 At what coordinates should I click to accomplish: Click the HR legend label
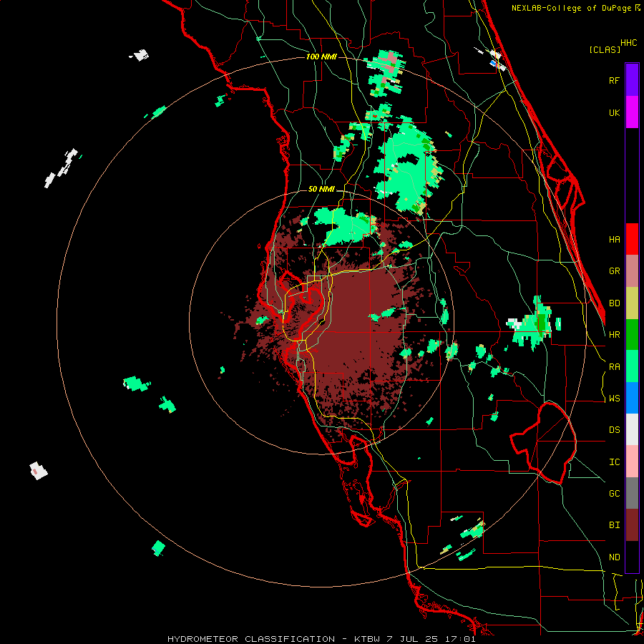coord(614,335)
